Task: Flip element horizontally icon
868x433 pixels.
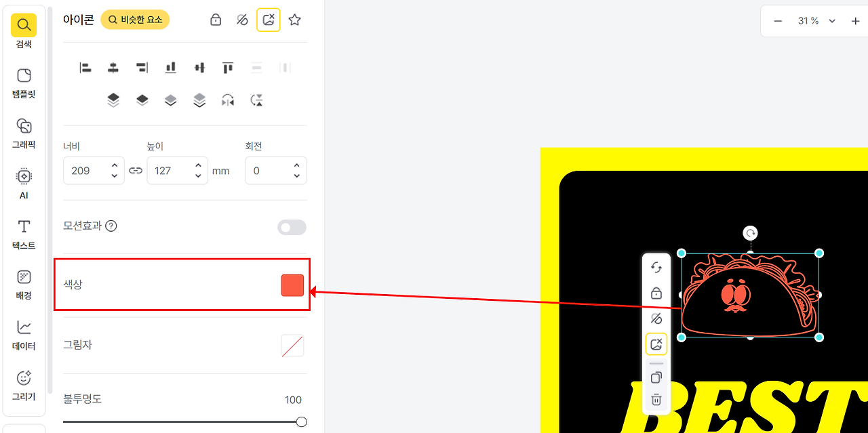Action: point(228,100)
